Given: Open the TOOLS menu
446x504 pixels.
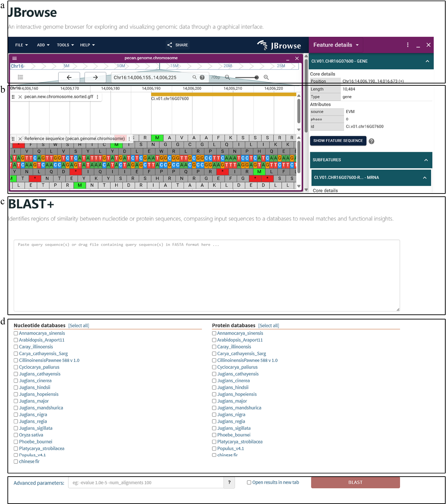Looking at the screenshot, I should tap(65, 45).
